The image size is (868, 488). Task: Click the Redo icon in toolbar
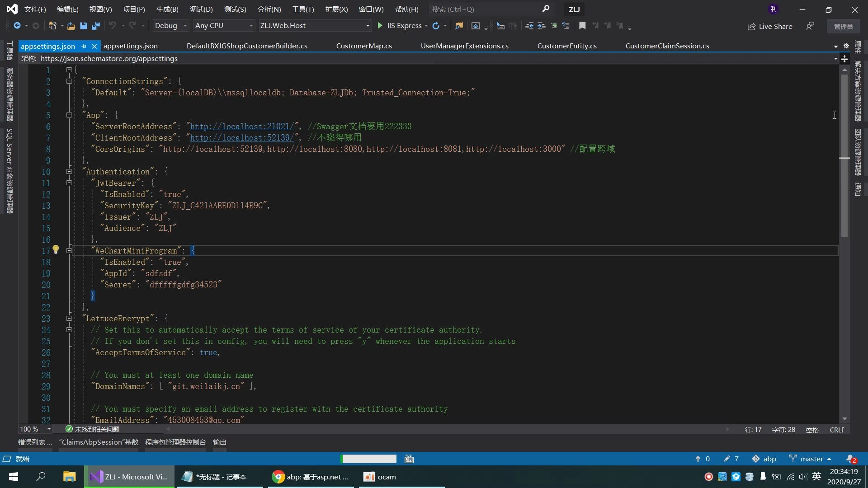coord(132,25)
